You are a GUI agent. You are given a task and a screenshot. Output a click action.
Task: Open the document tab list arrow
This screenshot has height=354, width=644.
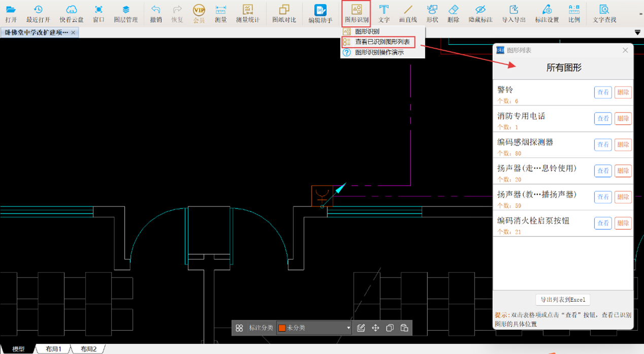coord(637,32)
